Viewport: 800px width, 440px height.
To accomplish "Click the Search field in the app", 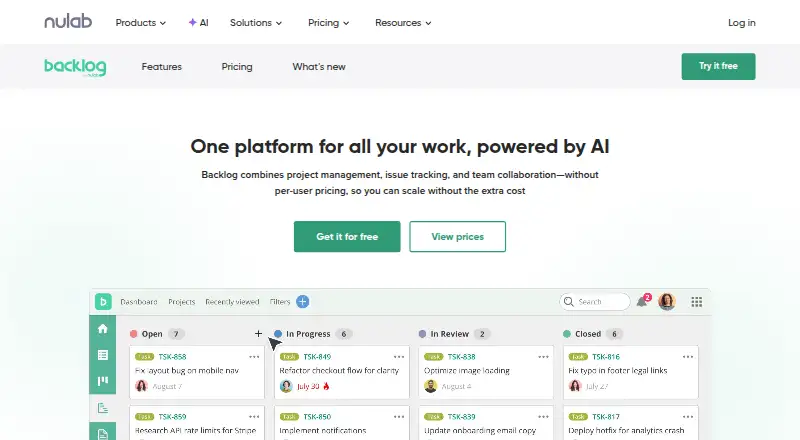I will point(595,302).
